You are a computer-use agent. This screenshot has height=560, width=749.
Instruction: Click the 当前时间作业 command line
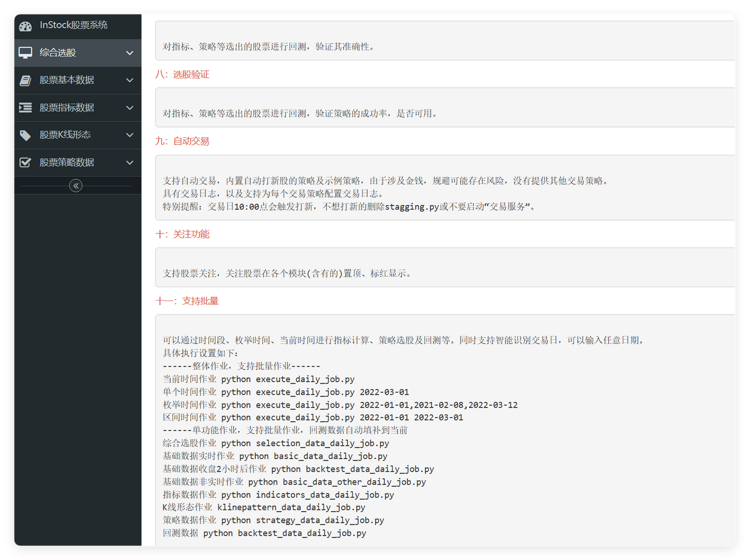(x=259, y=379)
